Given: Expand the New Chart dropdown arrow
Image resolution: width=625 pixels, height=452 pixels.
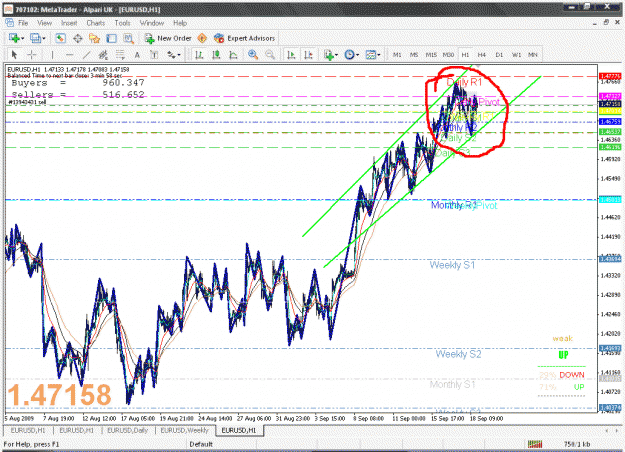Looking at the screenshot, I should click(x=22, y=39).
